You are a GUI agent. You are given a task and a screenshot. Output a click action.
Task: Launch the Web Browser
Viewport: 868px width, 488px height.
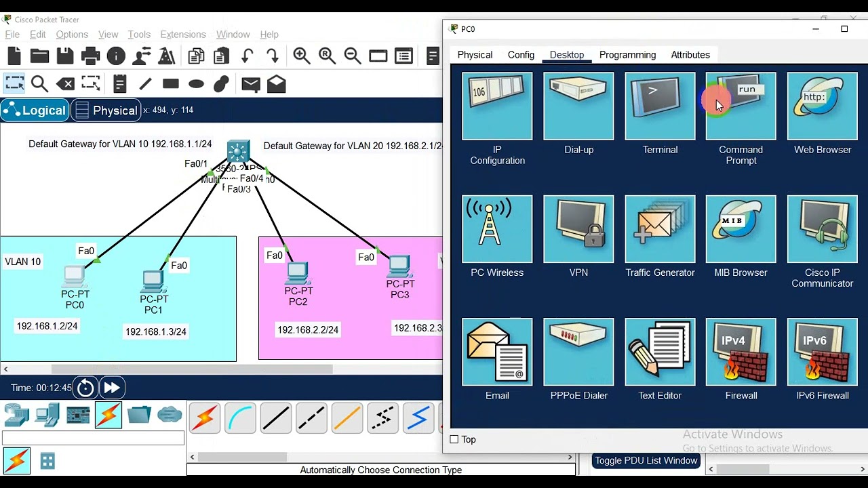pos(822,106)
